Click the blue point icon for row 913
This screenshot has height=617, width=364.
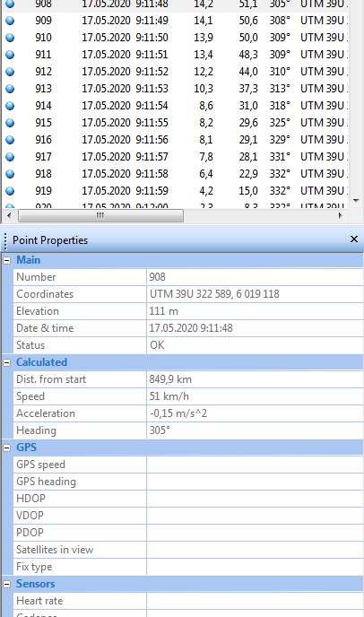coord(10,89)
